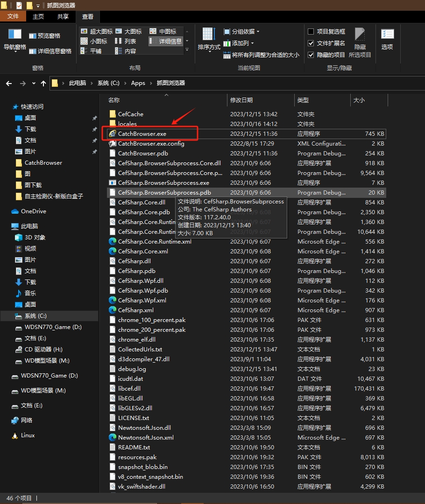Screen dimensions: 425x504
Task: Select the libcef.dll file
Action: click(246, 388)
